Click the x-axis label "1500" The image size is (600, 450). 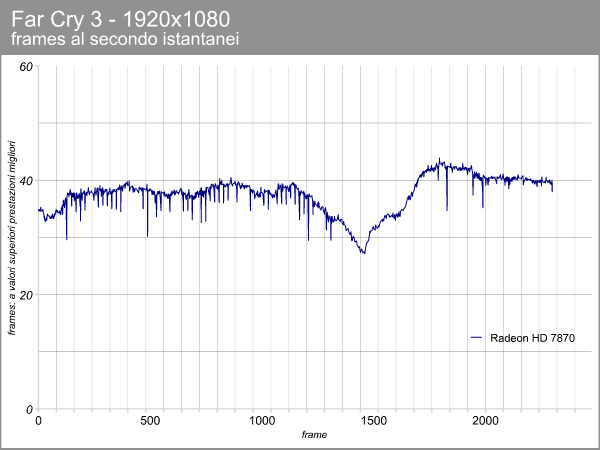(373, 421)
